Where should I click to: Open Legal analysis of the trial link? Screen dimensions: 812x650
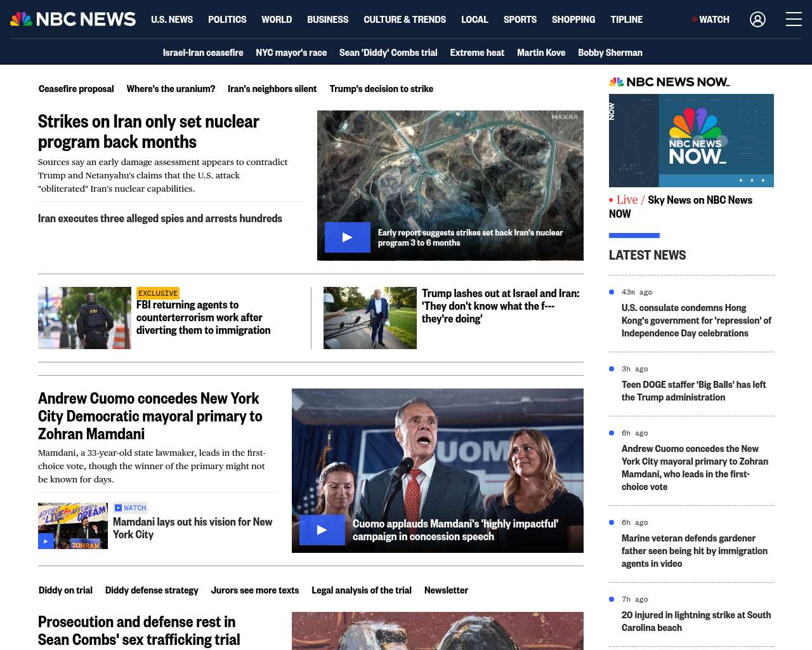click(x=362, y=590)
